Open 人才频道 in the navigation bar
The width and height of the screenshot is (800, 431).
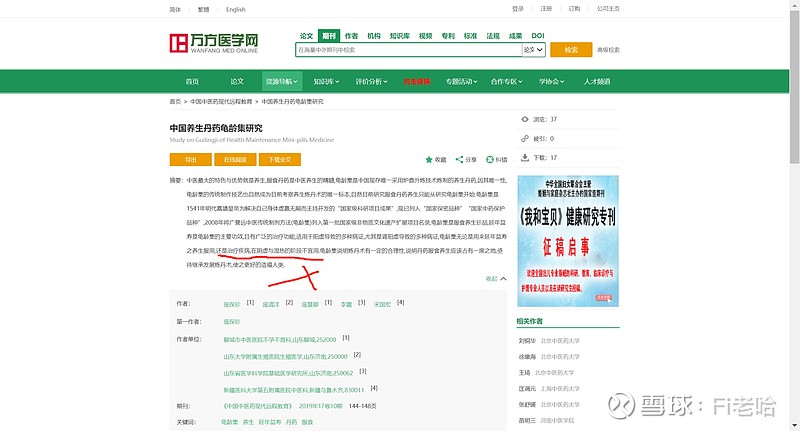[x=597, y=81]
